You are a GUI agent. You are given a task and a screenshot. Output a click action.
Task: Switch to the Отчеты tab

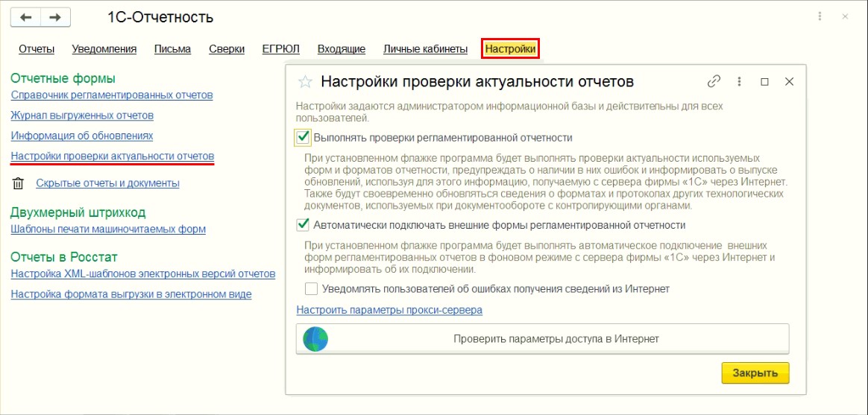(x=37, y=48)
